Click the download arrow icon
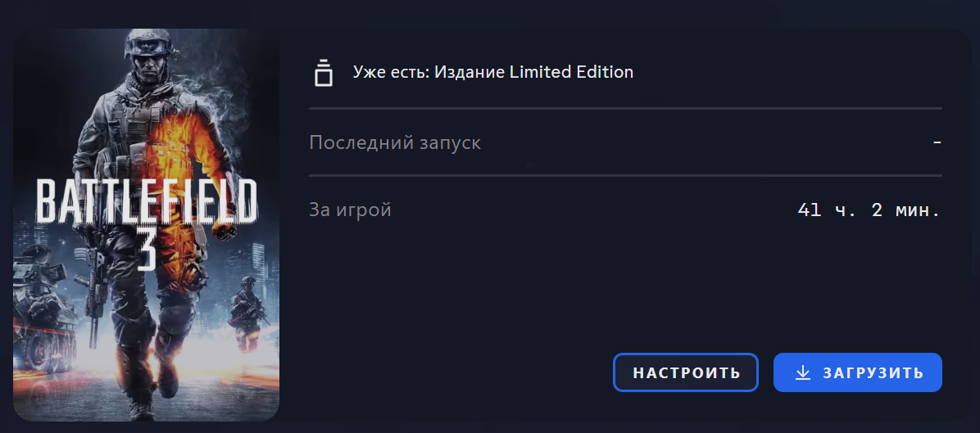The height and width of the screenshot is (433, 980). 802,372
